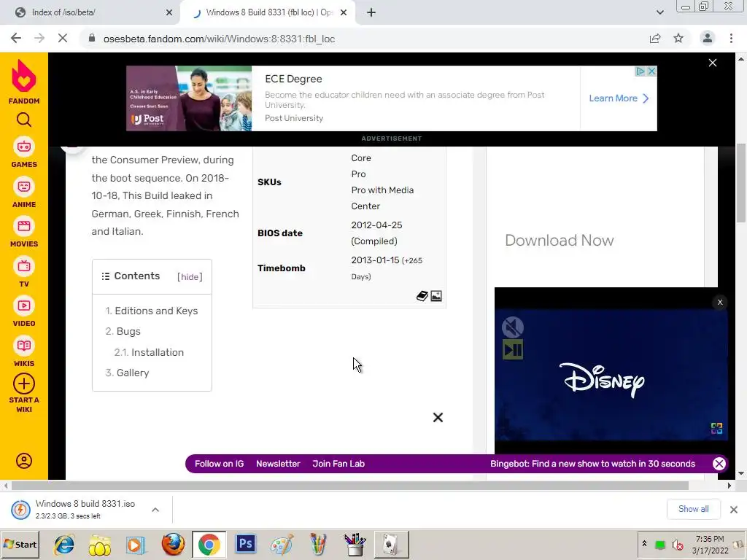Go back using the browser back arrow
Screen dimensions: 747x560
[x=16, y=39]
